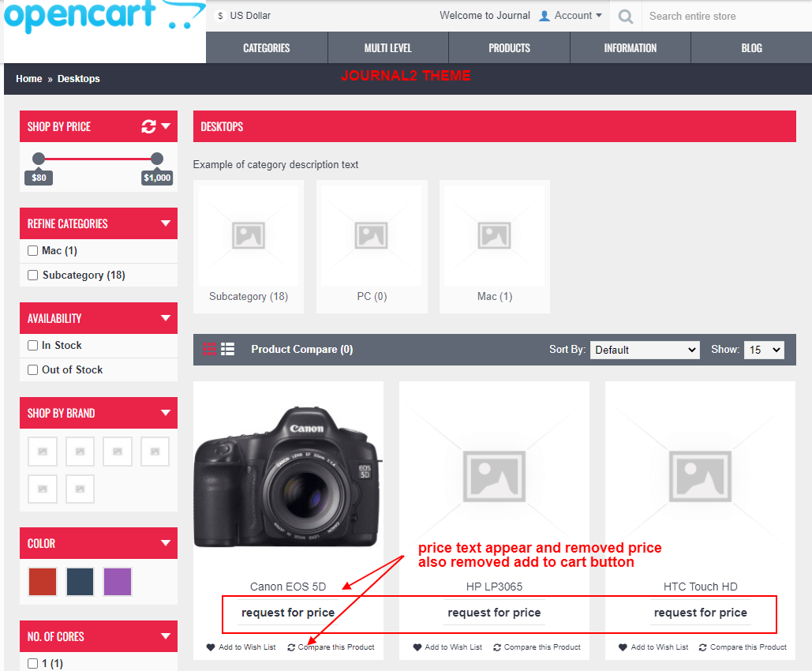Add Canon EOS 5D to wish list
Image resolution: width=812 pixels, height=671 pixels.
[241, 647]
